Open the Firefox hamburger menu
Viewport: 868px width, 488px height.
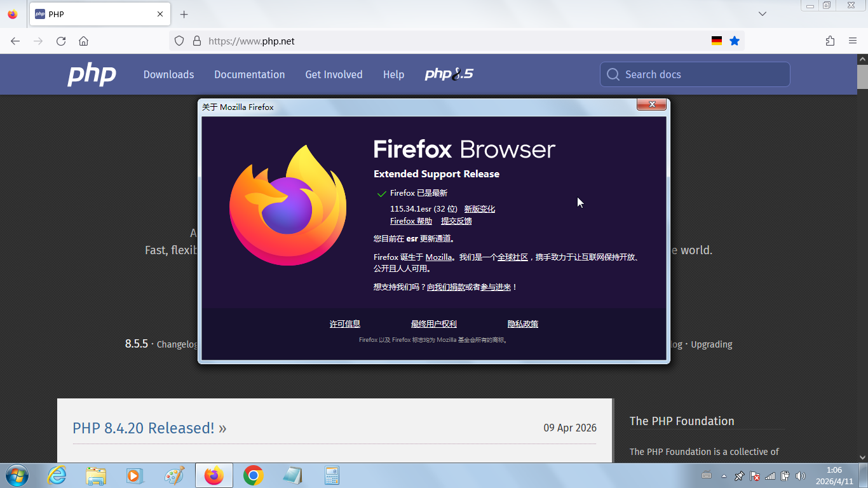[x=853, y=41]
